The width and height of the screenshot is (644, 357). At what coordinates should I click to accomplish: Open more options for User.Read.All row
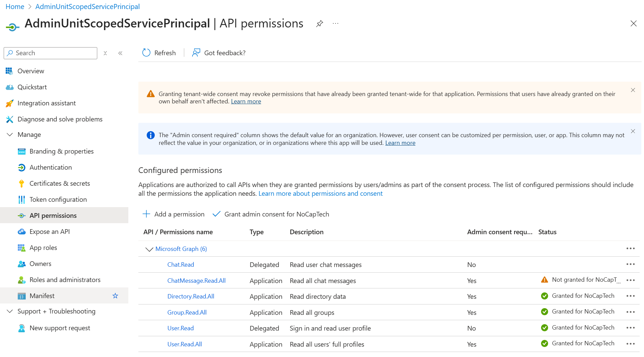[x=630, y=344]
